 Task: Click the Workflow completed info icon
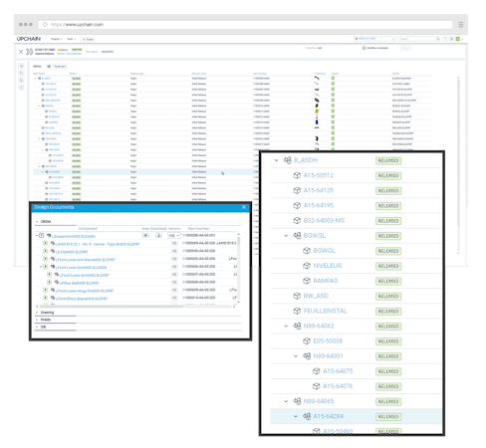coord(364,48)
